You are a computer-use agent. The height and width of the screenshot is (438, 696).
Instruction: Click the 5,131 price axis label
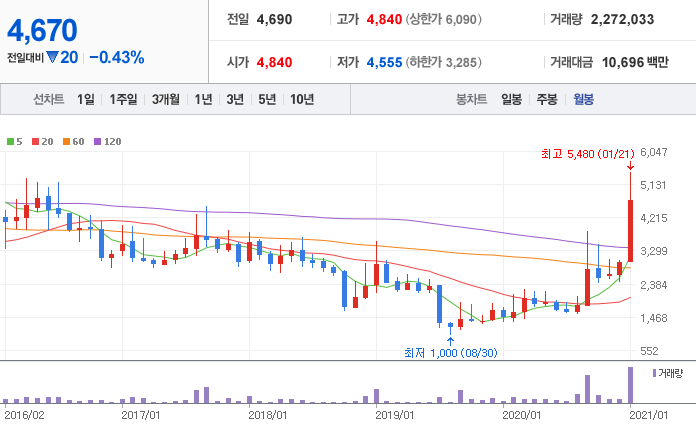tap(653, 185)
